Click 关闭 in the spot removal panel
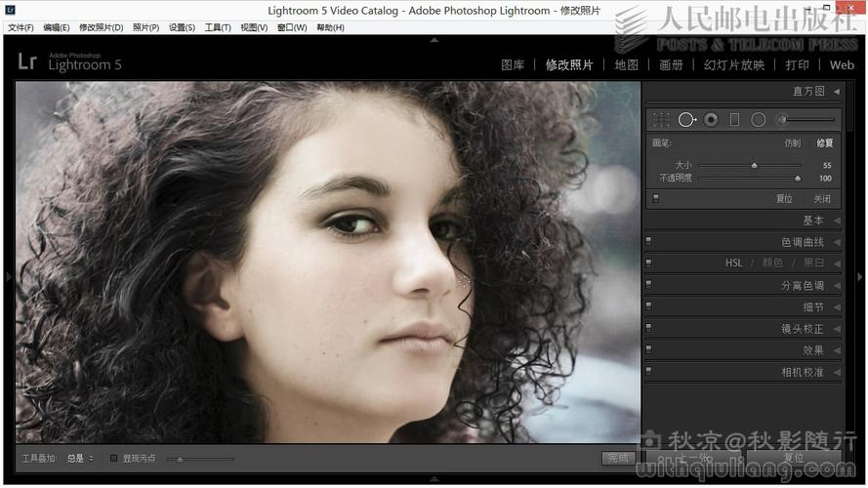This screenshot has height=488, width=868. 822,198
